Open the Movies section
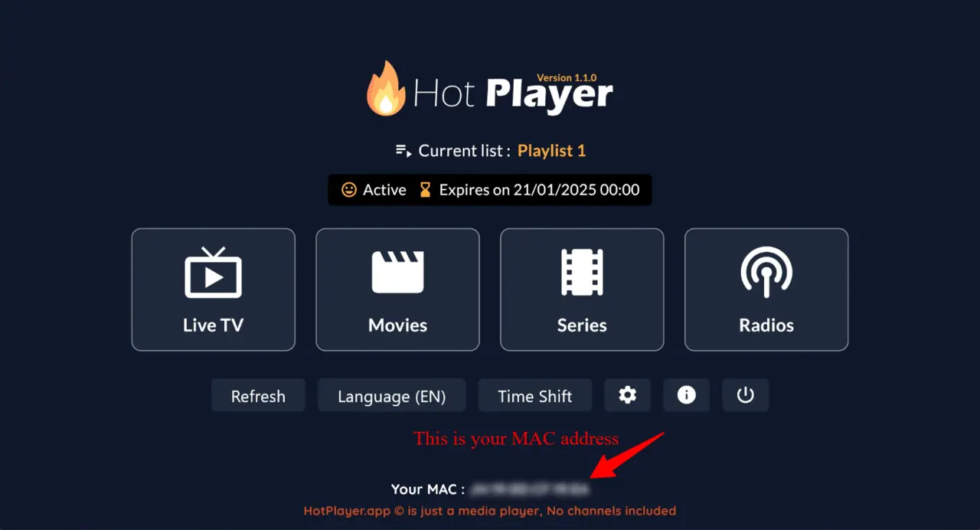The image size is (980, 530). (x=397, y=290)
